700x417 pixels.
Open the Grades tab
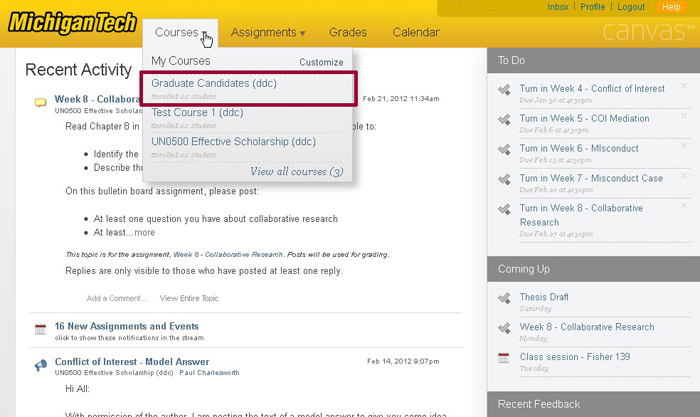pyautogui.click(x=348, y=33)
